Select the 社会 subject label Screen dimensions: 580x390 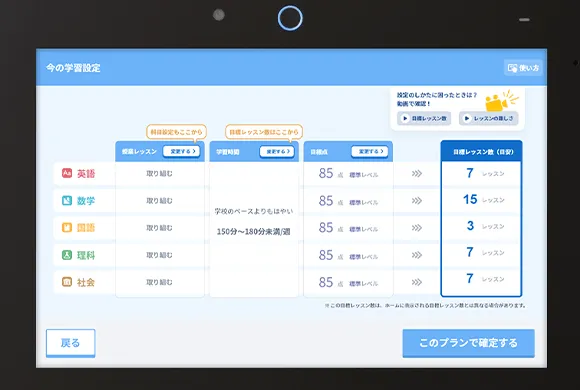click(x=86, y=282)
